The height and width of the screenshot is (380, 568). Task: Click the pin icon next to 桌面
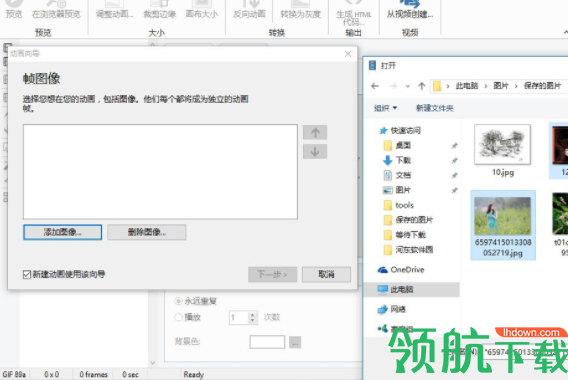(x=454, y=146)
